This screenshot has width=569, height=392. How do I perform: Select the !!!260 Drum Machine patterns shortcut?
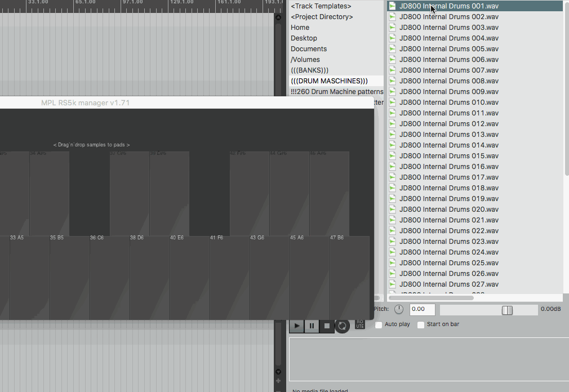coord(337,92)
